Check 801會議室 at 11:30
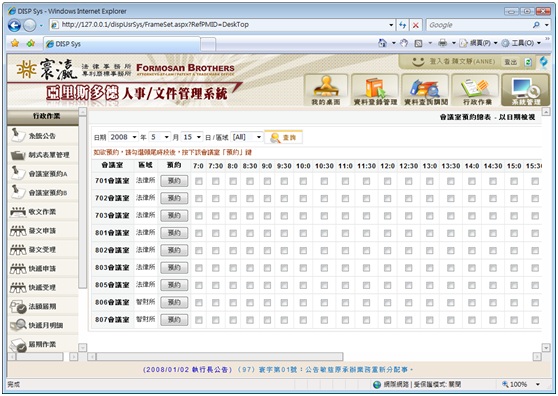Screen dimensions: 558x396 (x=367, y=233)
